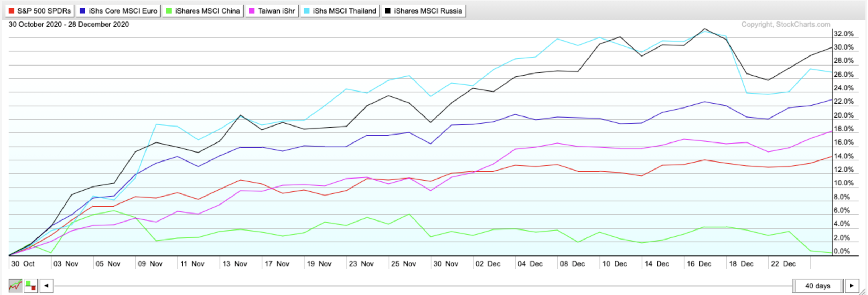Click the 6.0% axis value
868x295 pixels.
(842, 210)
